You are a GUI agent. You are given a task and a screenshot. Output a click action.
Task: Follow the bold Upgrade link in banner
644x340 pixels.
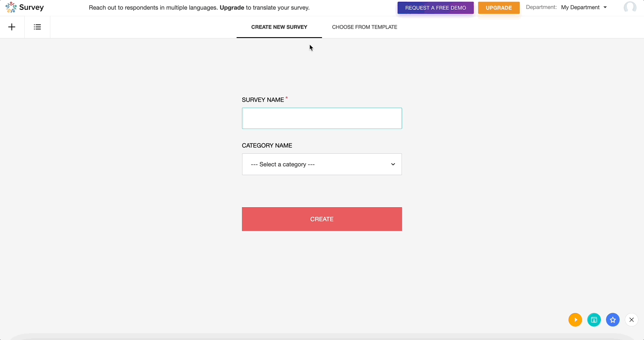[x=232, y=8]
